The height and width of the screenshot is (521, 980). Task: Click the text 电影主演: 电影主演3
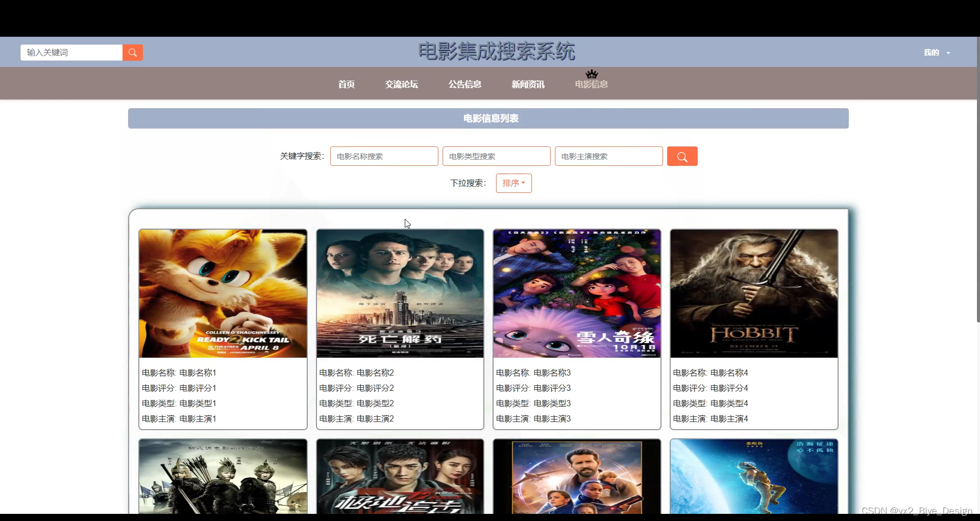click(x=533, y=419)
